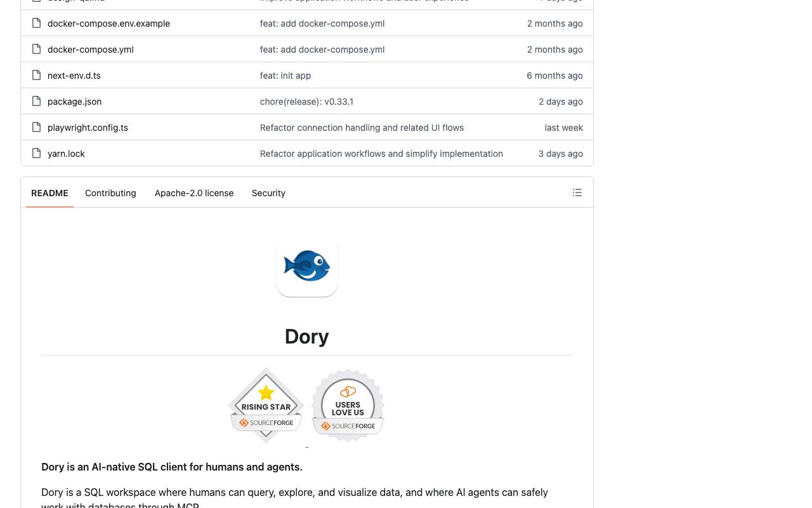
Task: View the 'Refactor application workflows' commit
Action: coord(381,154)
